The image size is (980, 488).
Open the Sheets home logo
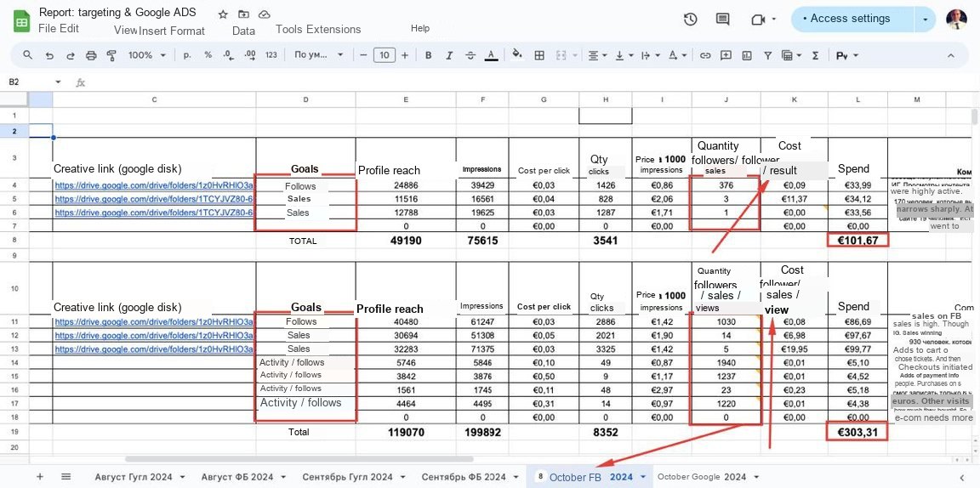(x=21, y=20)
